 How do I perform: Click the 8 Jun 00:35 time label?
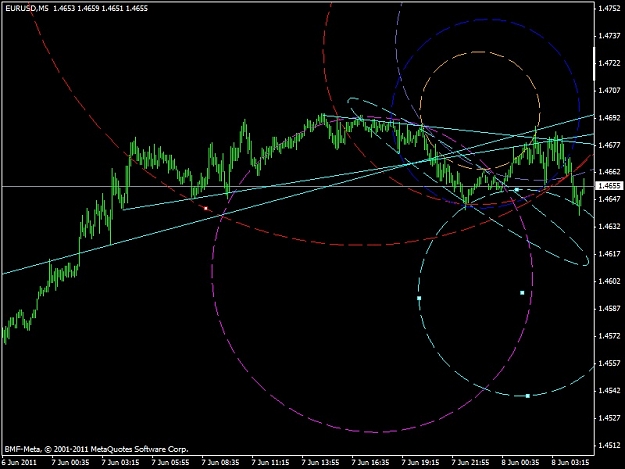521,463
